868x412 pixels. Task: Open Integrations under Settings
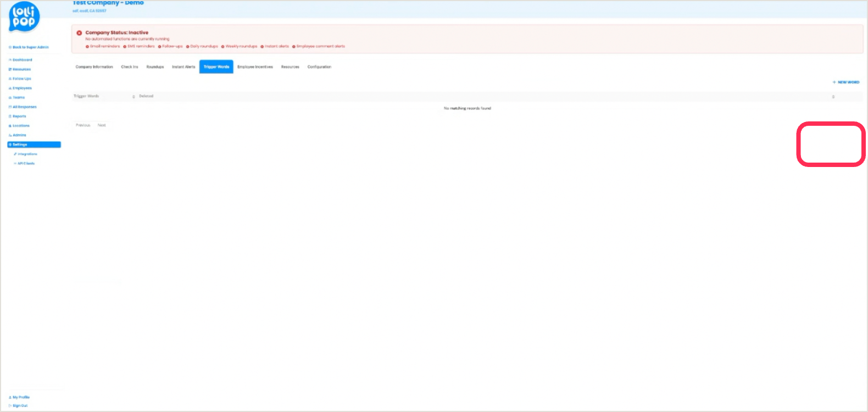coord(25,154)
